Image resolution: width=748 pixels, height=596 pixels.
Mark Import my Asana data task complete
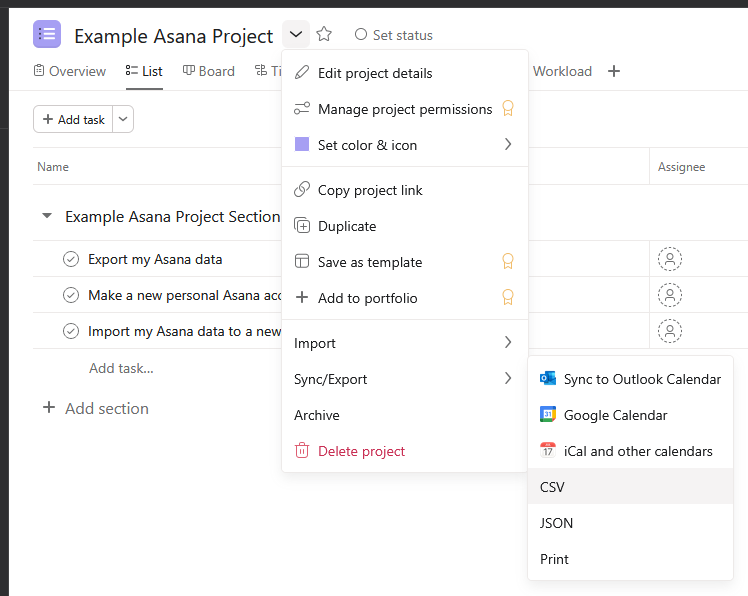[71, 331]
